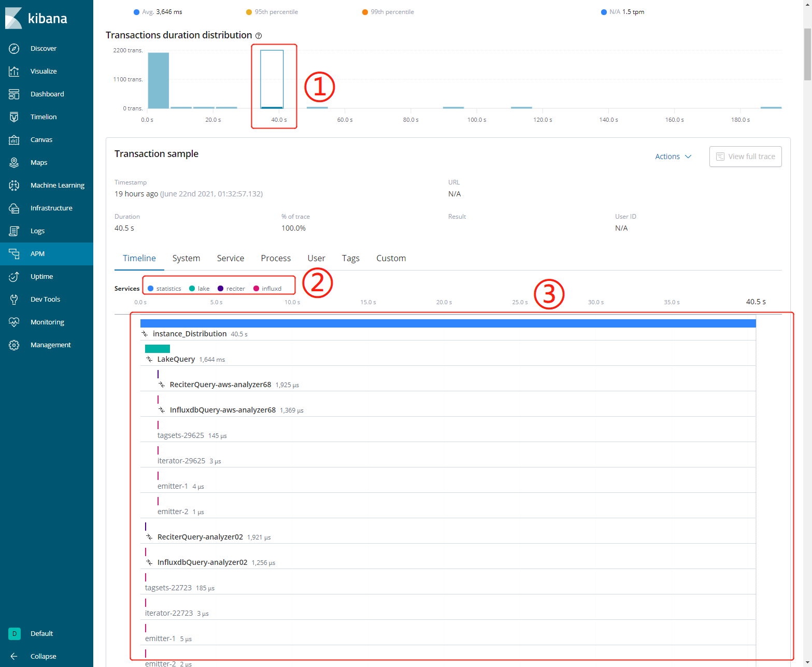Expand the Actions dropdown menu
The width and height of the screenshot is (812, 667).
(673, 157)
